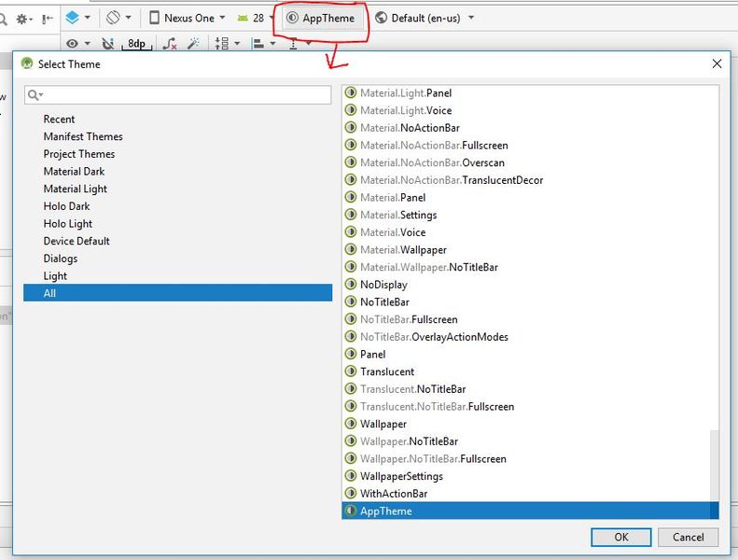Click the icon beside NoTitleBar theme

351,301
